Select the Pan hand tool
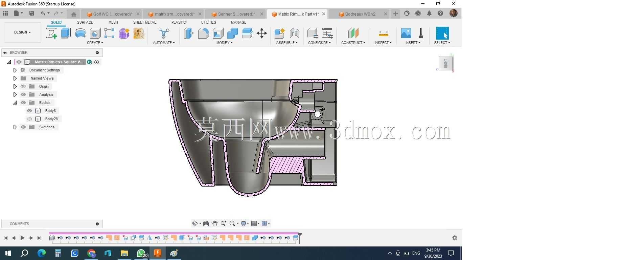 coord(215,223)
